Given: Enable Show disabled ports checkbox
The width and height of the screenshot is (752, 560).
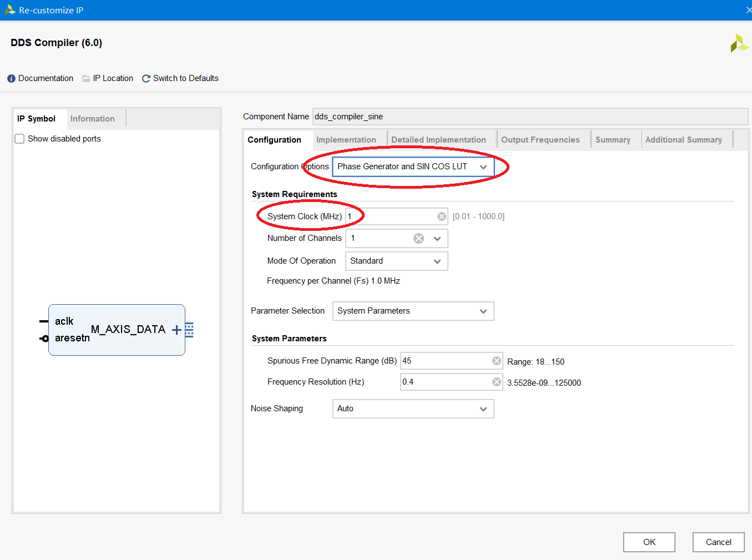Looking at the screenshot, I should 20,139.
